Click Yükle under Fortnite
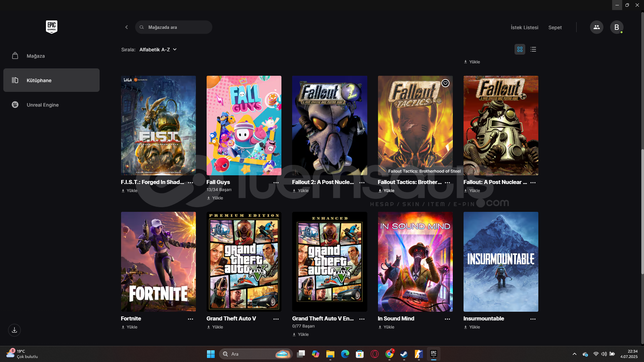644x362 pixels. pyautogui.click(x=129, y=327)
